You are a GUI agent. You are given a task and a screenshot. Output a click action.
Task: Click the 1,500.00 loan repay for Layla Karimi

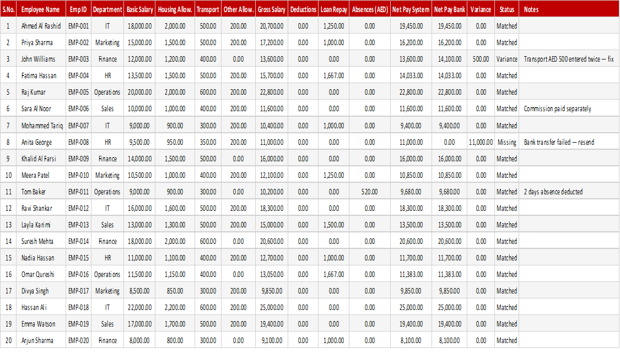coord(334,225)
